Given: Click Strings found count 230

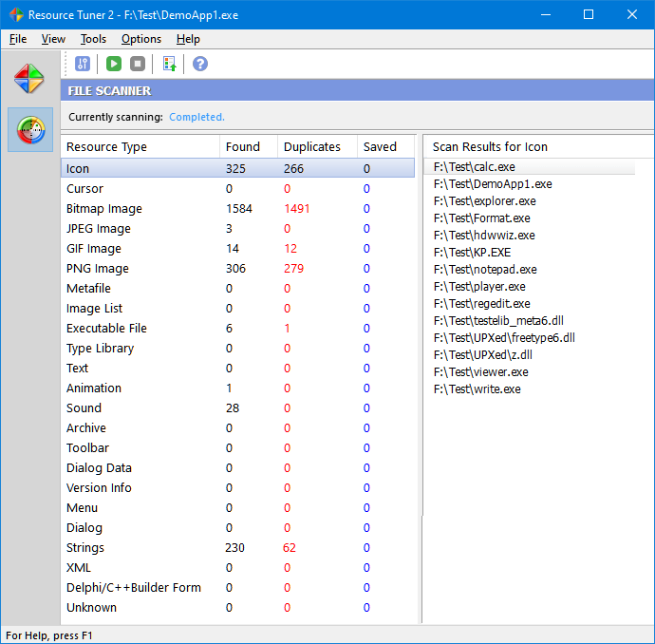Looking at the screenshot, I should [234, 548].
